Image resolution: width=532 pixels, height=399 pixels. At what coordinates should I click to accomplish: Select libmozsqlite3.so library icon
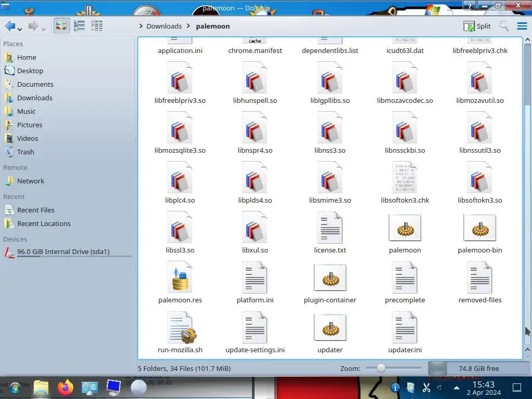click(180, 128)
